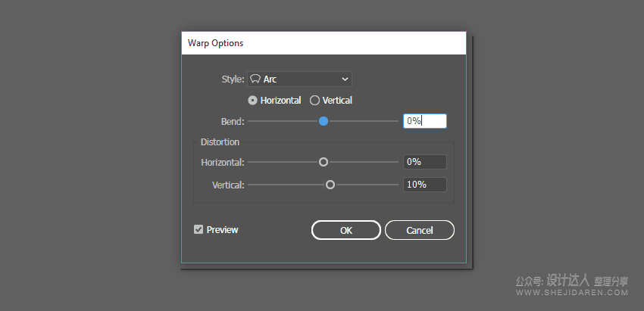Click the Horizontal distortion value field
The image size is (644, 311).
point(424,162)
